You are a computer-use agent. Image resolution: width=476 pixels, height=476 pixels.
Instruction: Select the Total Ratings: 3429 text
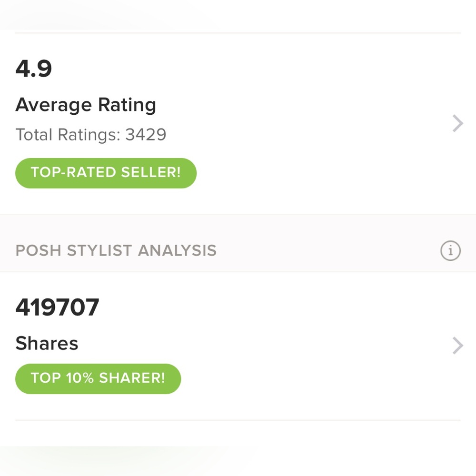[x=91, y=135]
